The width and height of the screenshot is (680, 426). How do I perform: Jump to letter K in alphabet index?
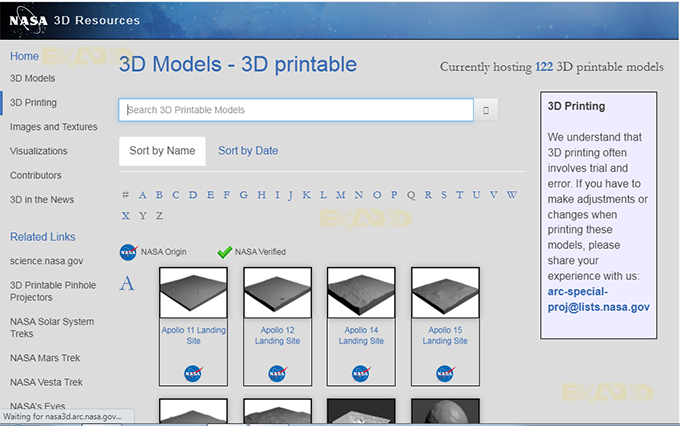(307, 195)
